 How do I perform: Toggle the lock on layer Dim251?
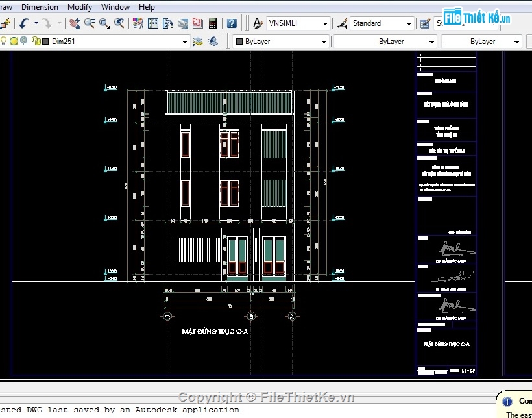click(x=36, y=41)
